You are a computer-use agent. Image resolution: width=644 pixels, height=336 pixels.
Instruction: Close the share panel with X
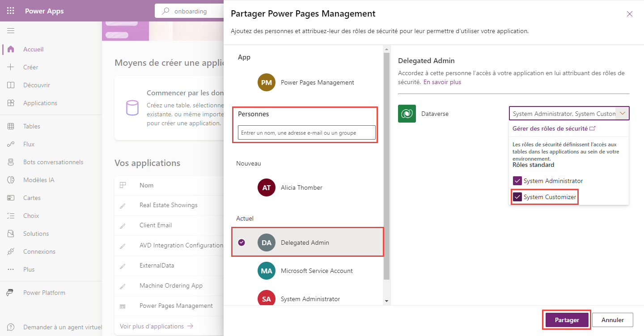[x=630, y=14]
